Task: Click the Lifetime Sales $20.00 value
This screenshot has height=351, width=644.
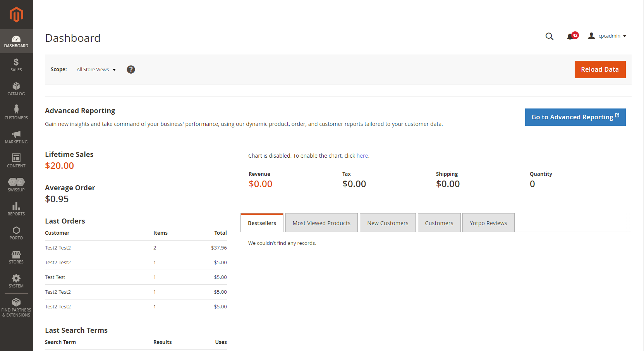Action: (59, 166)
